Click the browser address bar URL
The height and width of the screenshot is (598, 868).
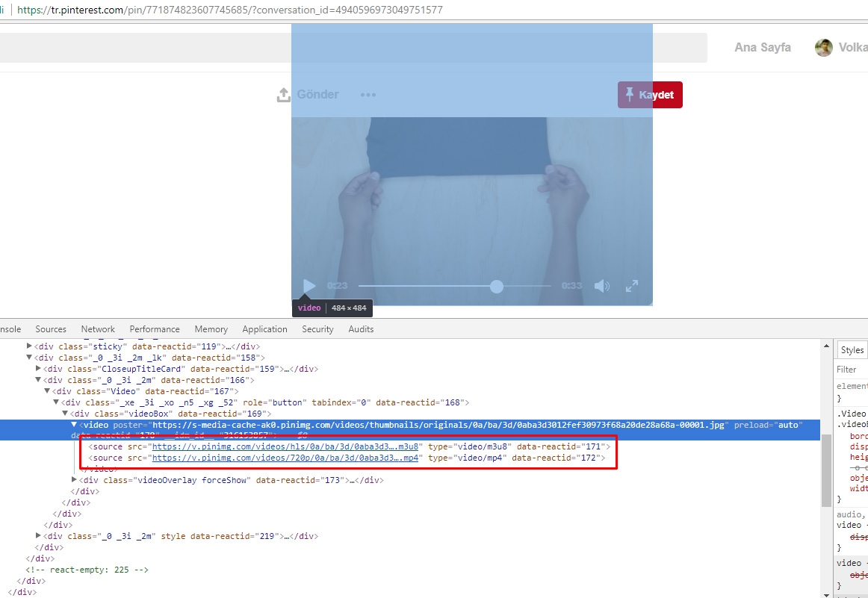point(230,10)
